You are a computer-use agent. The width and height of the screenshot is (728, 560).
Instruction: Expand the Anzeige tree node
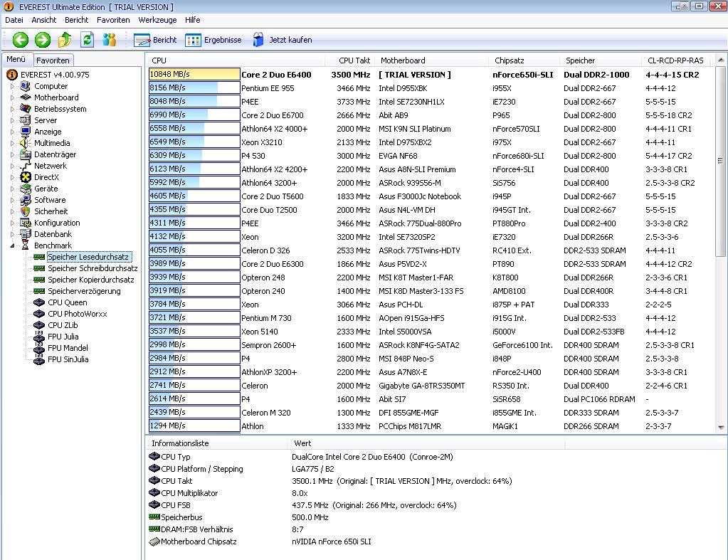13,132
